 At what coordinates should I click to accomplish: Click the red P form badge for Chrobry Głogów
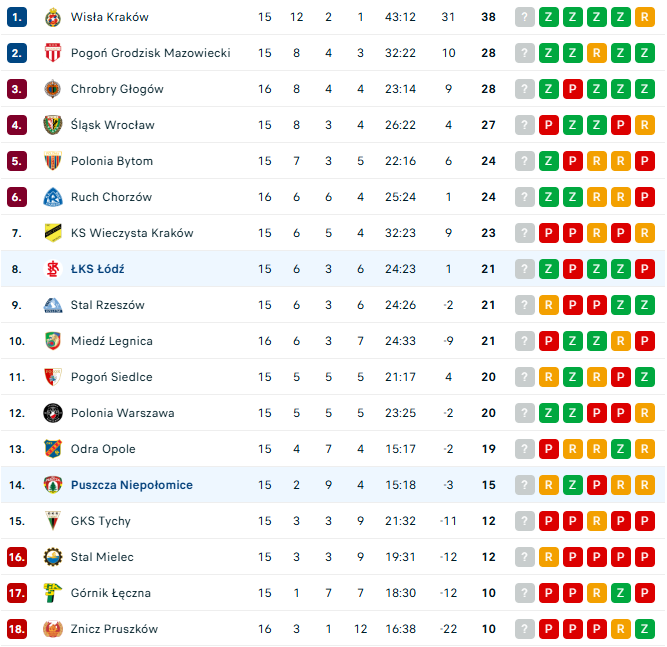coord(572,89)
